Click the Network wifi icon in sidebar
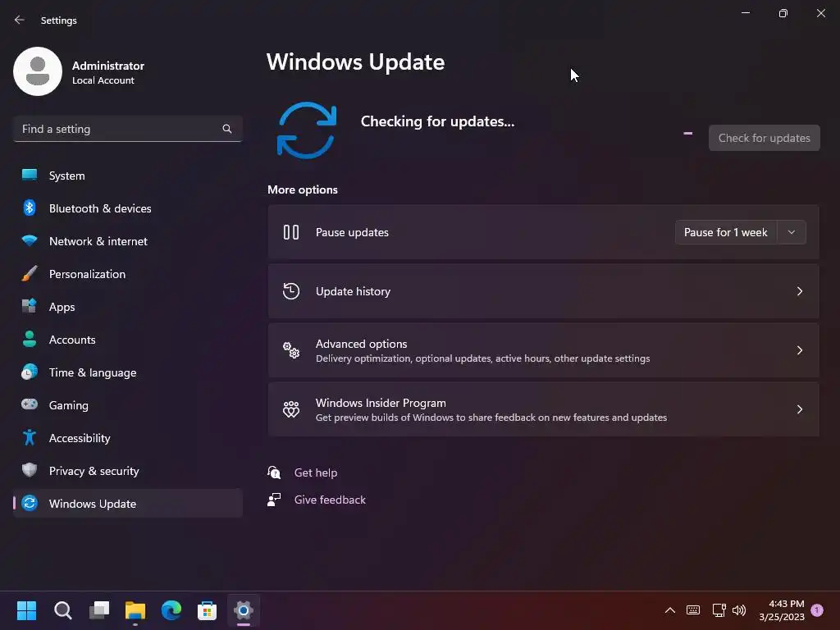The width and height of the screenshot is (840, 630). [x=30, y=240]
